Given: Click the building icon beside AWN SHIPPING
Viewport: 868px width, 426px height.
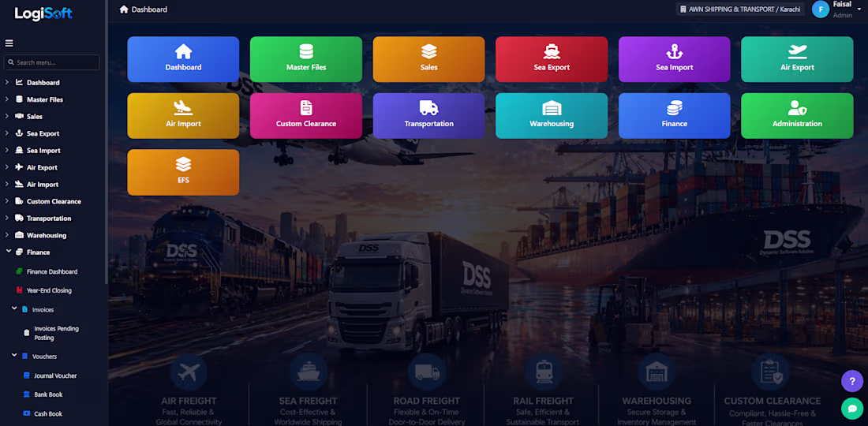Looking at the screenshot, I should [x=683, y=9].
